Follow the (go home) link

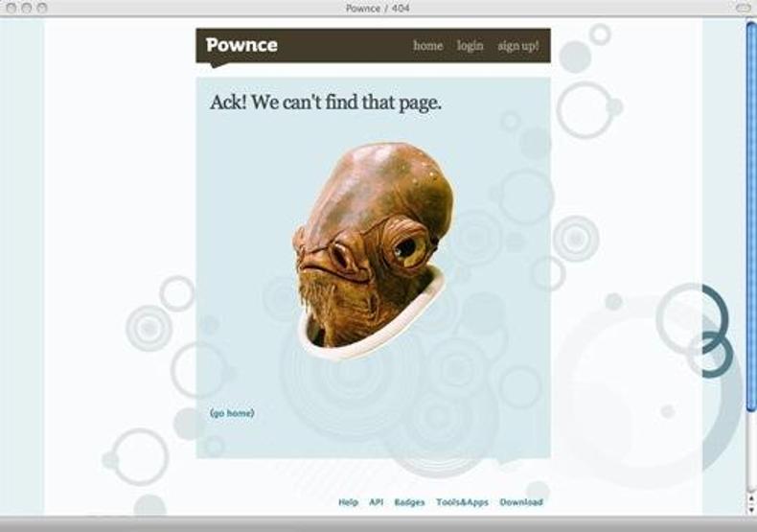pyautogui.click(x=232, y=413)
